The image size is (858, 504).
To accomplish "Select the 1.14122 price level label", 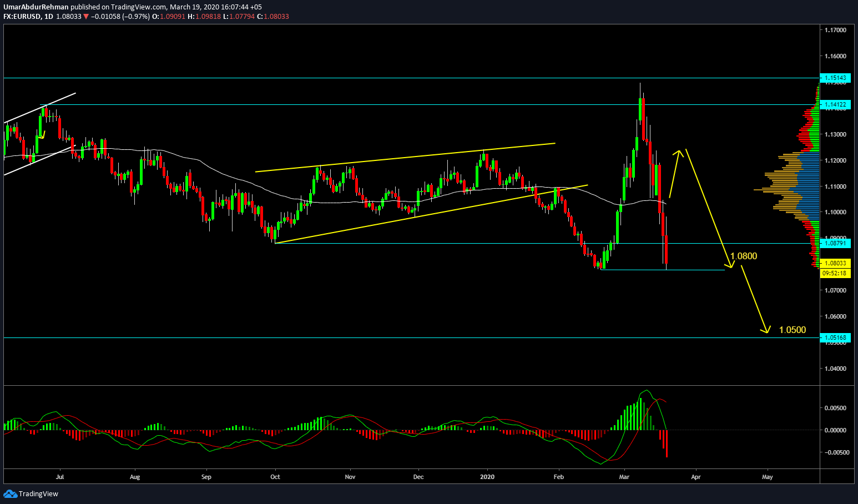I will point(835,104).
